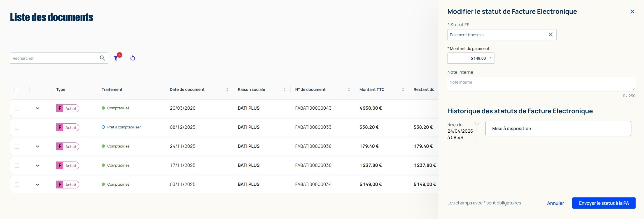Select the Mise à disposition history entry

[x=558, y=128]
